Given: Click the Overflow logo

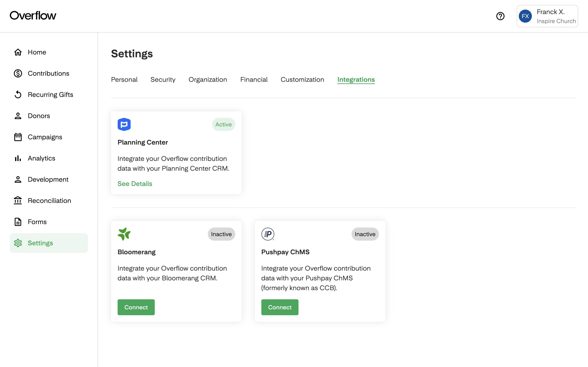Looking at the screenshot, I should [x=33, y=15].
